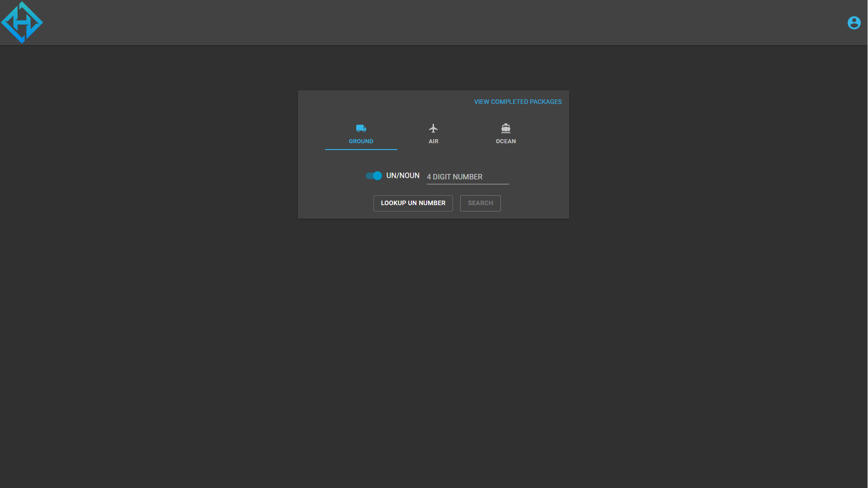This screenshot has height=488, width=868.
Task: Click the truck icon for Ground
Action: click(x=361, y=128)
